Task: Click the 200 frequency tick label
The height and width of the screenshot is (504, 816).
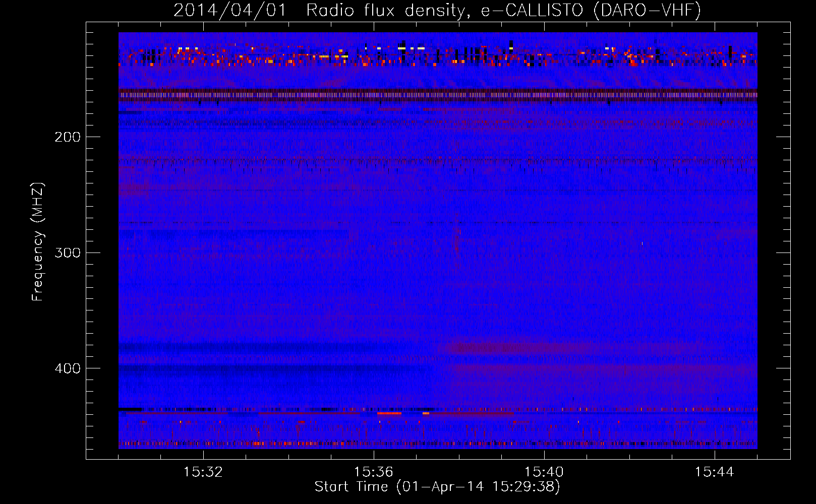Action: point(67,137)
